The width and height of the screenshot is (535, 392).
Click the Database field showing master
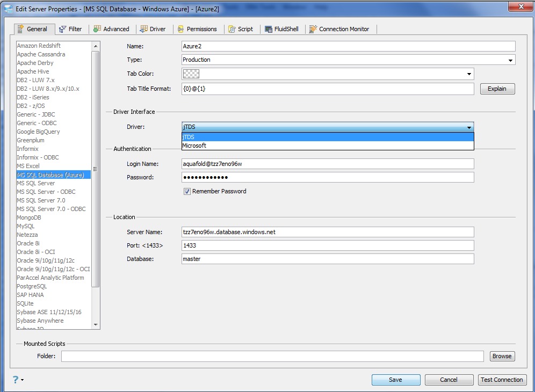click(328, 259)
